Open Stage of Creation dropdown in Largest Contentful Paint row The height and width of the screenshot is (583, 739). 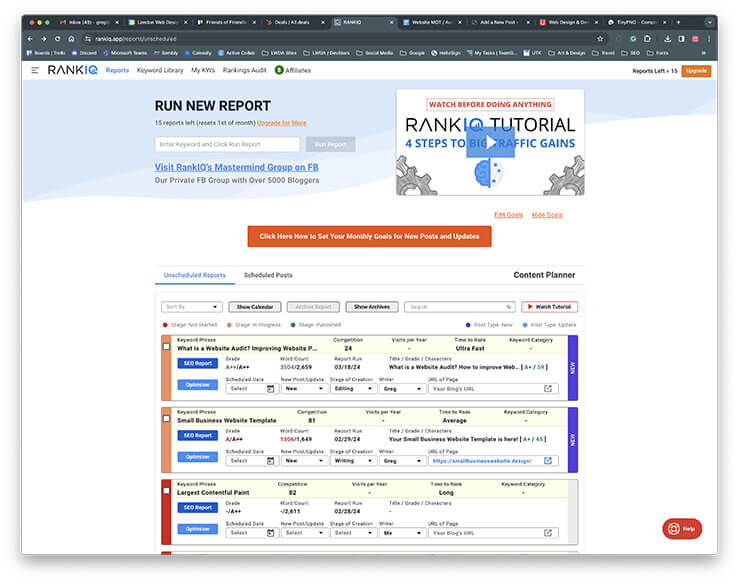(x=353, y=533)
